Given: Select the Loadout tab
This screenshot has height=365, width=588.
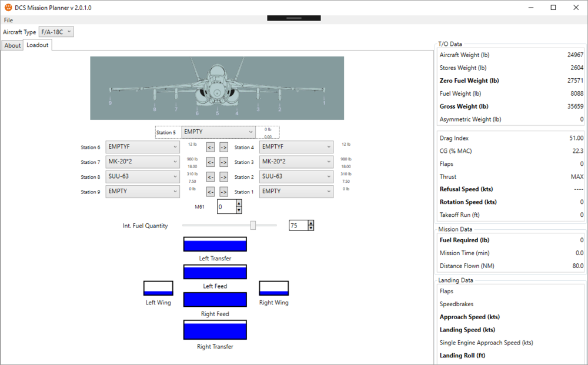Looking at the screenshot, I should tap(38, 45).
